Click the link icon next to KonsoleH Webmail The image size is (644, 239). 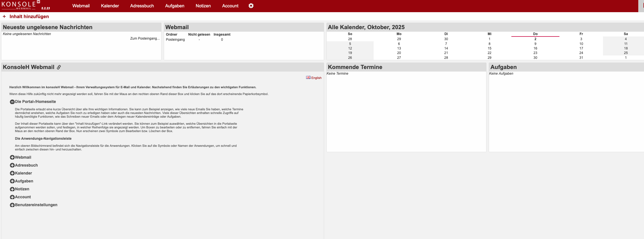[x=59, y=67]
